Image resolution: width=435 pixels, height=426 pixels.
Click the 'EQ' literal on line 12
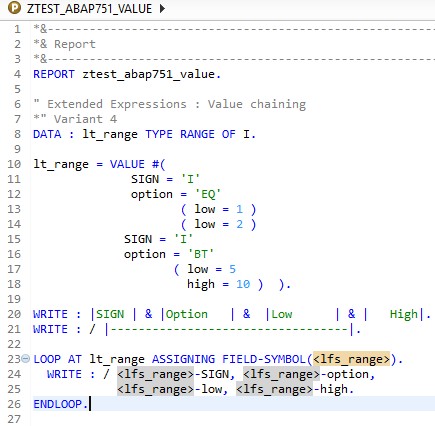(208, 194)
